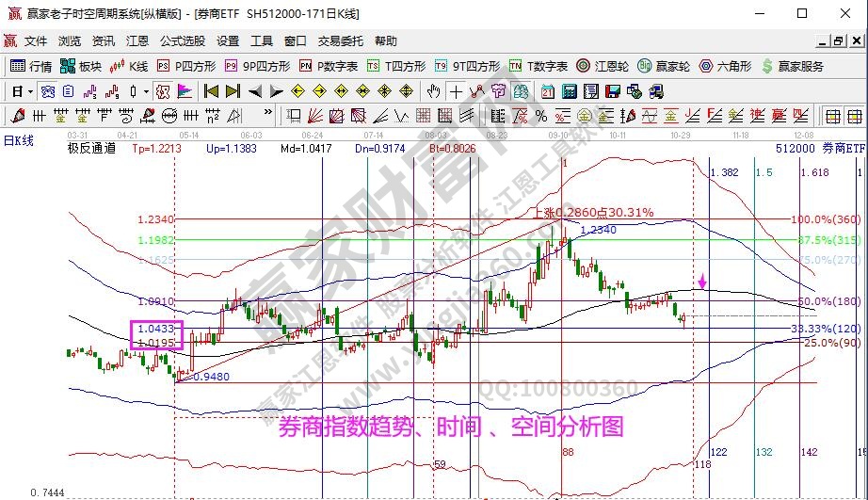Expand the candlestick style dropdown arrow
Screen dimensions: 868x500
145,91
